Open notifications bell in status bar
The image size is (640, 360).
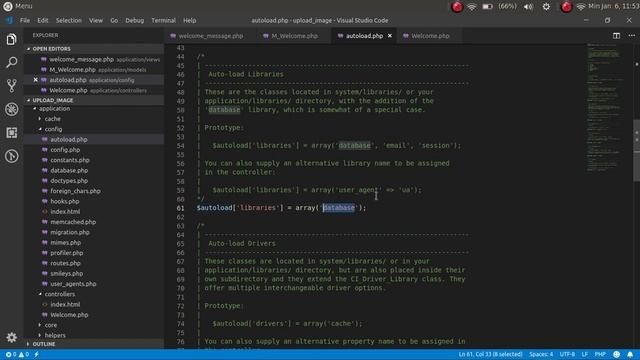pyautogui.click(x=630, y=354)
